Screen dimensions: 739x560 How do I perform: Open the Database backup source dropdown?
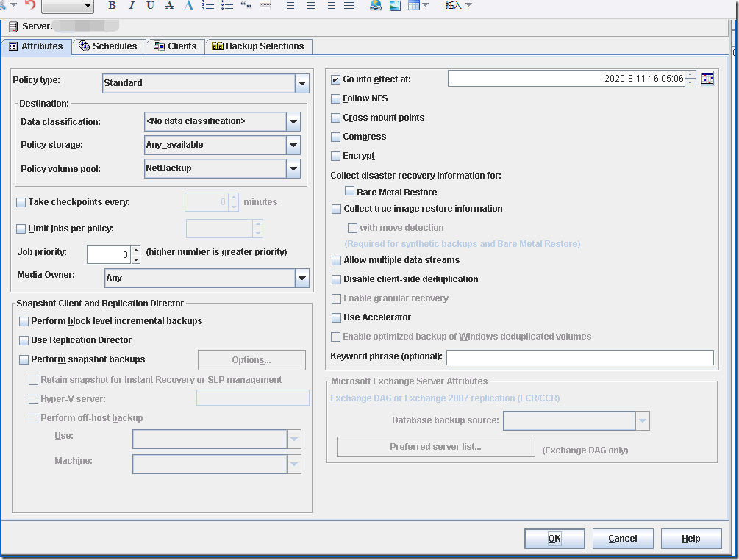[x=643, y=420]
